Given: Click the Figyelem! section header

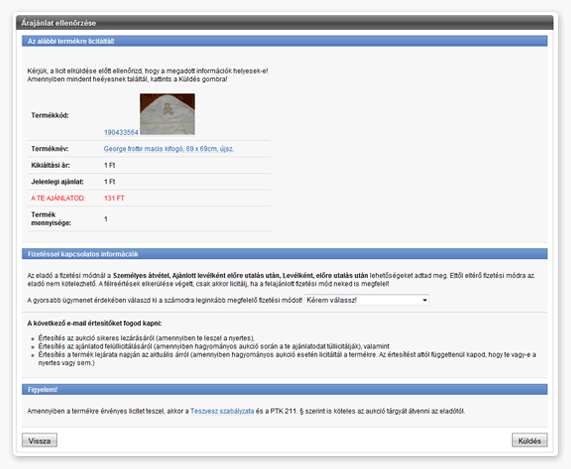Looking at the screenshot, I should 285,390.
